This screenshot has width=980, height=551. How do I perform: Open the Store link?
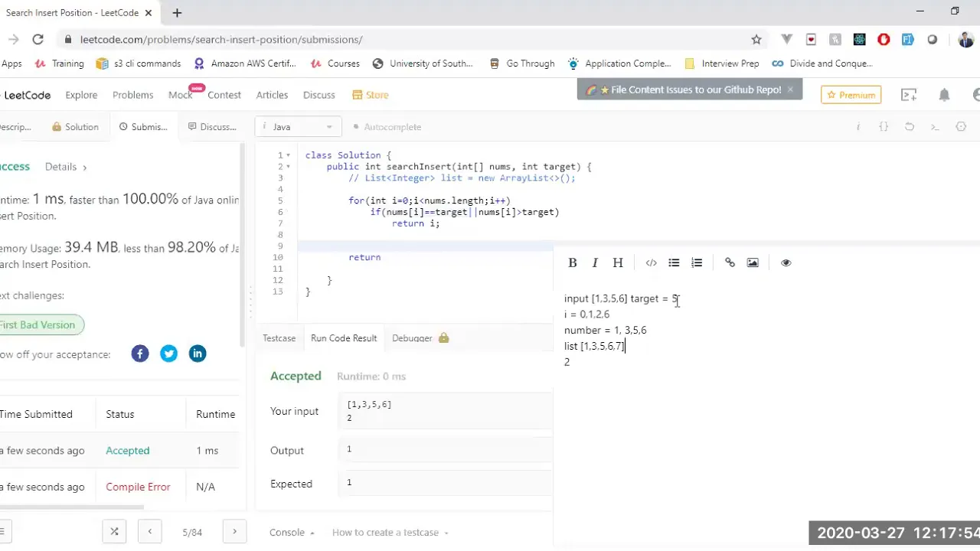(x=371, y=95)
